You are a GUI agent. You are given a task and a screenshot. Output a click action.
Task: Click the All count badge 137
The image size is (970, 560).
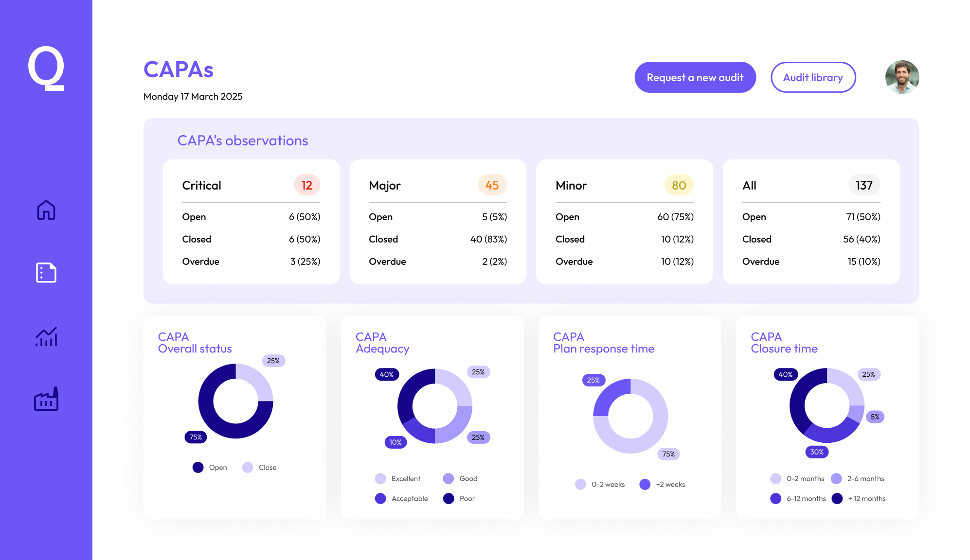tap(864, 185)
